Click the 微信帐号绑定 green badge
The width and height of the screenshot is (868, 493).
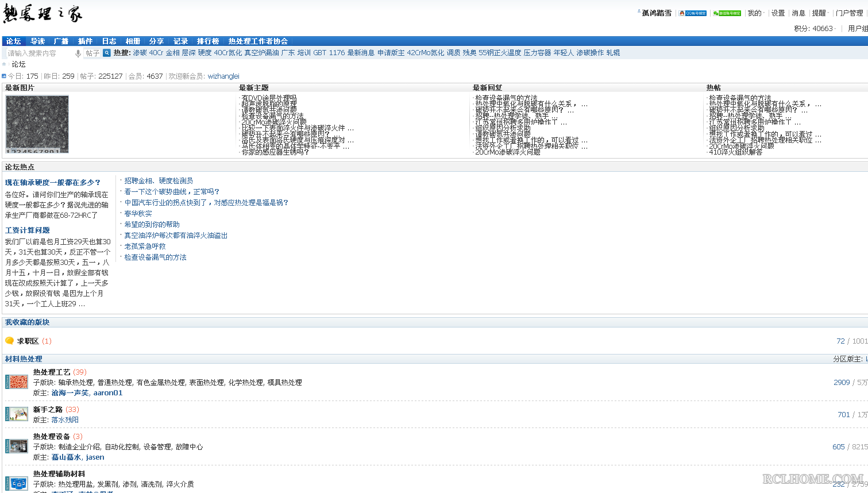[x=727, y=13]
